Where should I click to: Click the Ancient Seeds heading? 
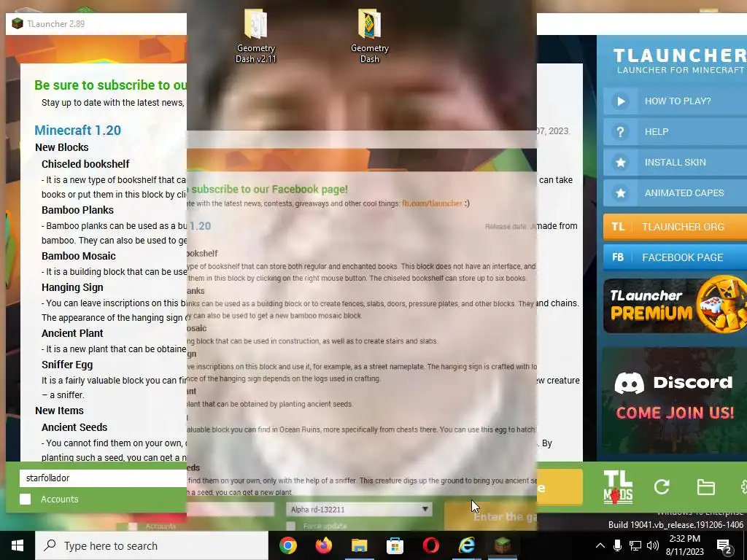[x=74, y=427]
